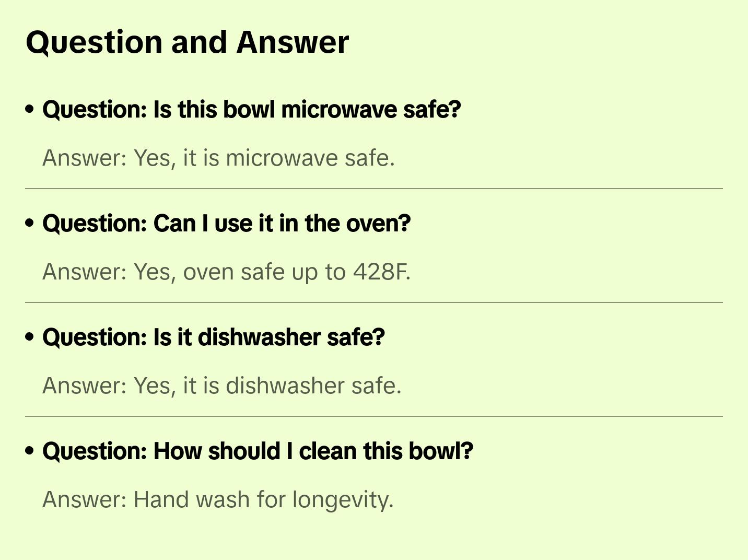Click the answer about oven safe temperature
Image resolution: width=748 pixels, height=560 pixels.
point(226,272)
